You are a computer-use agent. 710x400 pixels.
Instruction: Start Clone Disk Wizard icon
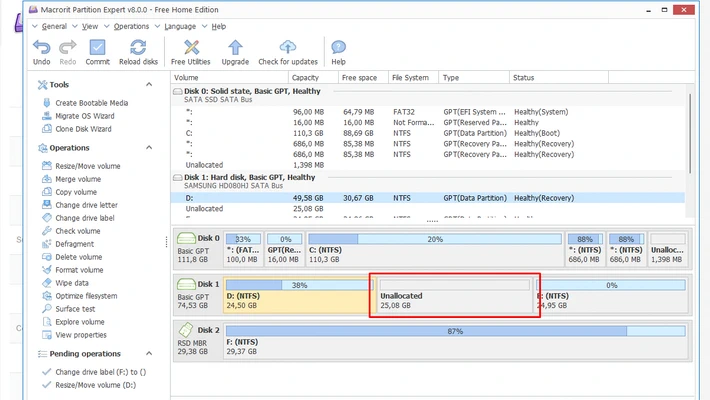coord(46,129)
